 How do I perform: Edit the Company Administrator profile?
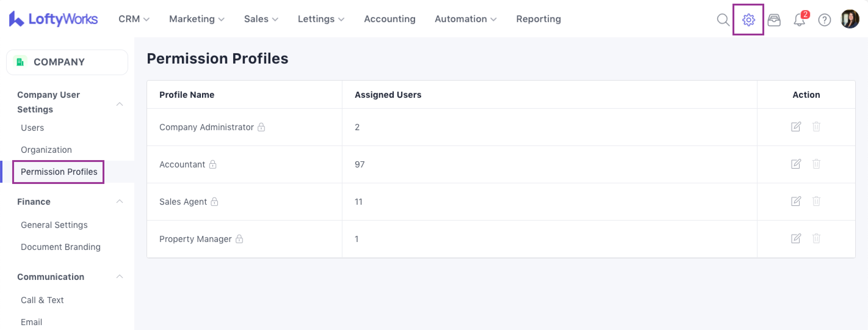click(x=796, y=127)
